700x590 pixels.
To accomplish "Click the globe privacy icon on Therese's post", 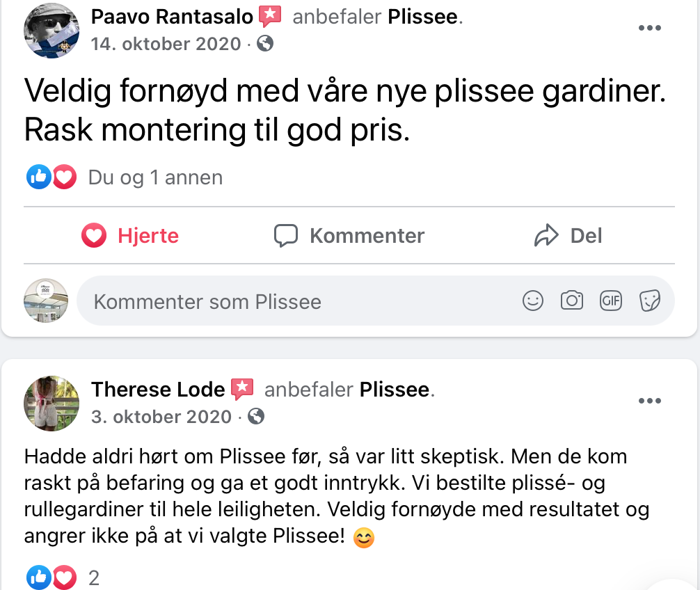I will 256,416.
